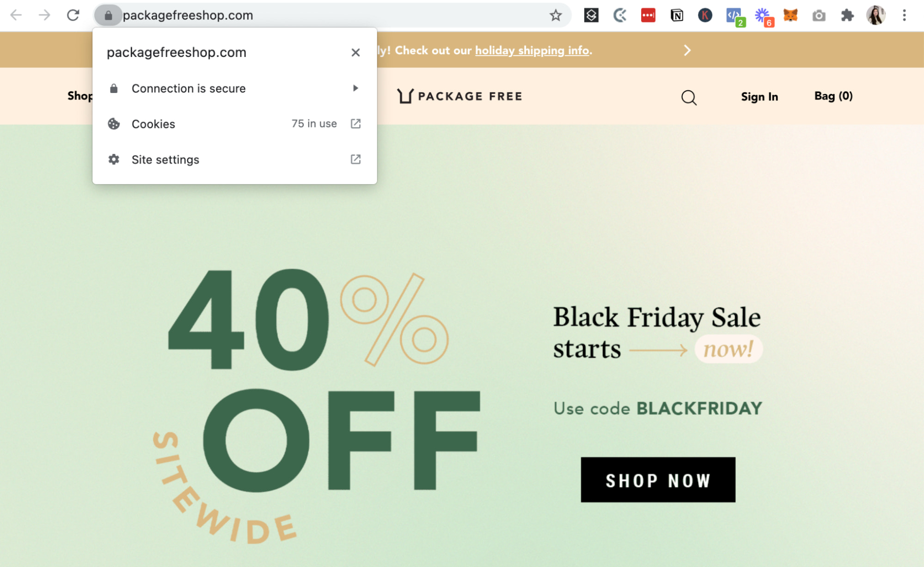This screenshot has height=567, width=924.
Task: Open Chrome's three-dot menu
Action: [904, 15]
